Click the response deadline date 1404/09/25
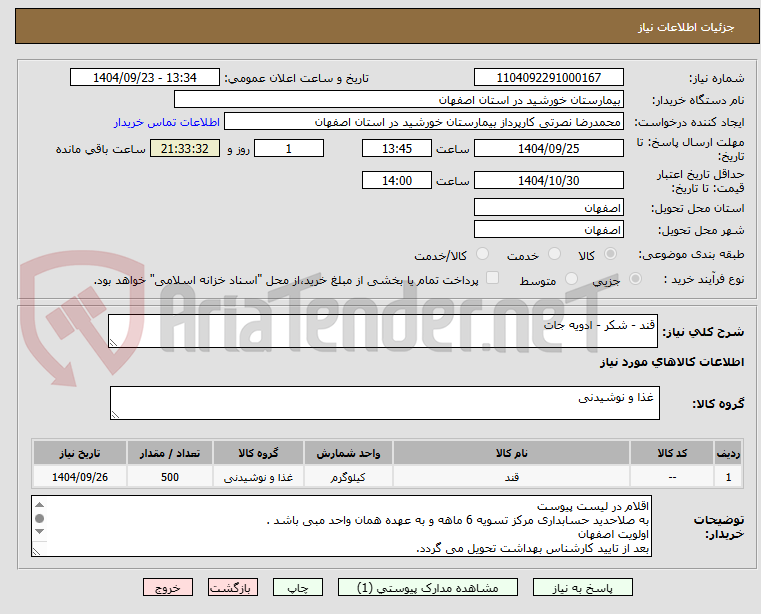The image size is (761, 614). tap(548, 149)
